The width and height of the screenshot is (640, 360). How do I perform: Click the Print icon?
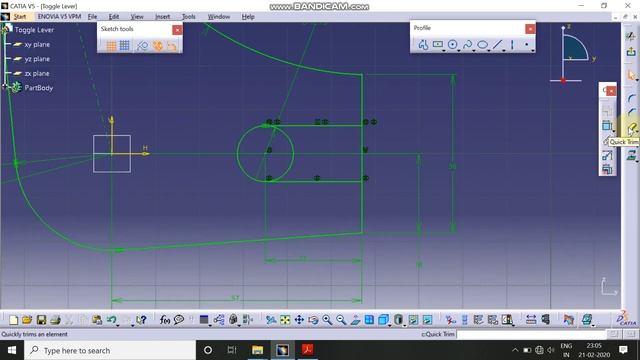pos(55,320)
